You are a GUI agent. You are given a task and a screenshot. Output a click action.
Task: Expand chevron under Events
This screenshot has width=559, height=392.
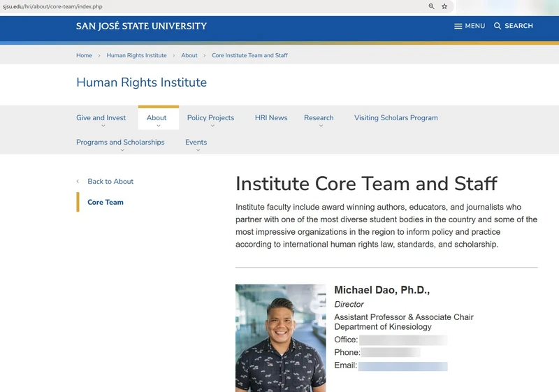198,150
